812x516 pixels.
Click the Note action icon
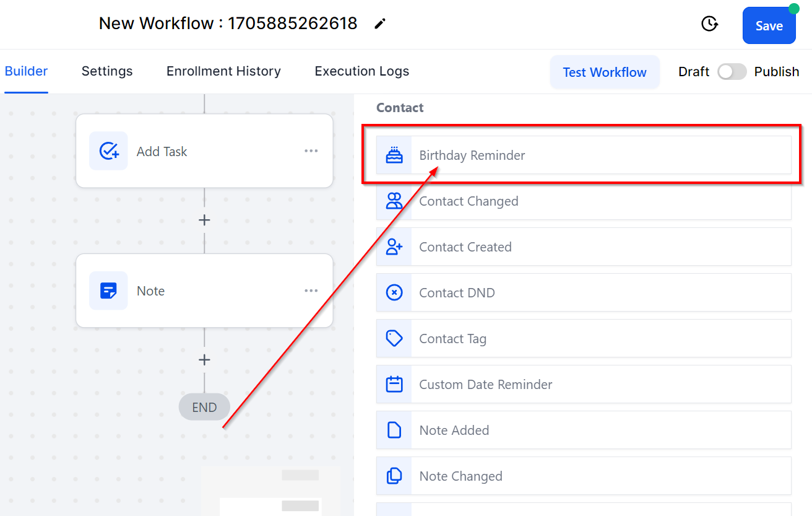click(x=109, y=291)
